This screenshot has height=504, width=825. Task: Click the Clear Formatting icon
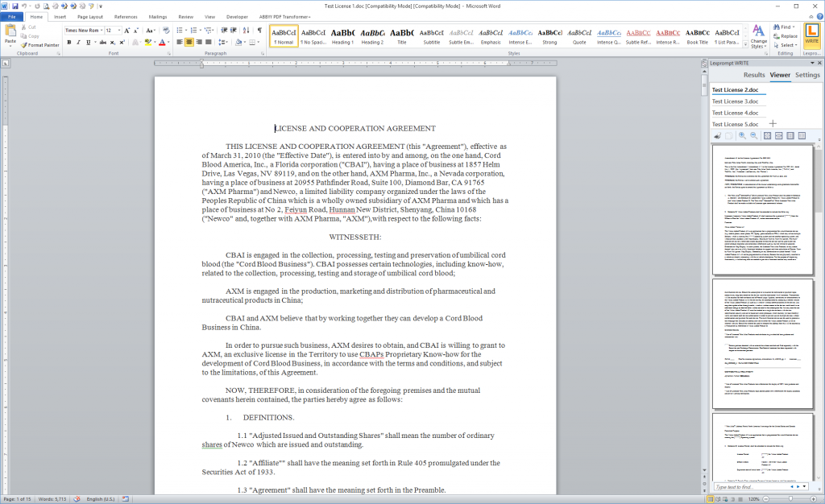pyautogui.click(x=166, y=31)
